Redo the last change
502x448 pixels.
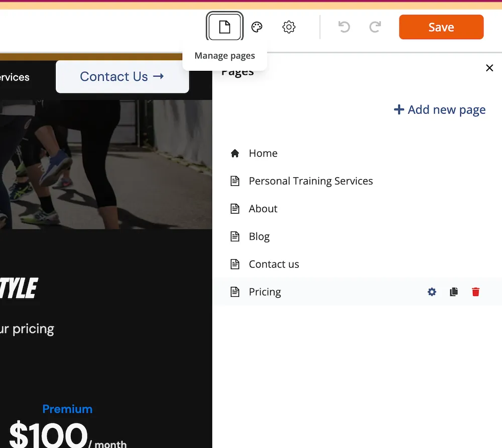coord(375,27)
